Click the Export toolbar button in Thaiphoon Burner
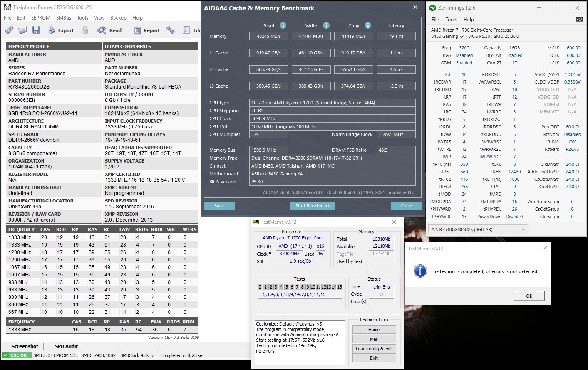The height and width of the screenshot is (370, 588). click(x=60, y=30)
